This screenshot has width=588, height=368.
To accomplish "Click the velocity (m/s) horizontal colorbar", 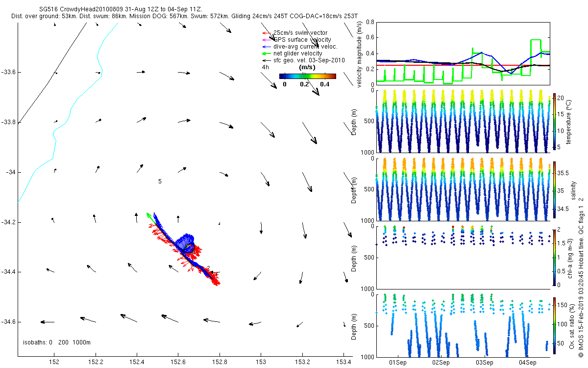I will 307,76.
